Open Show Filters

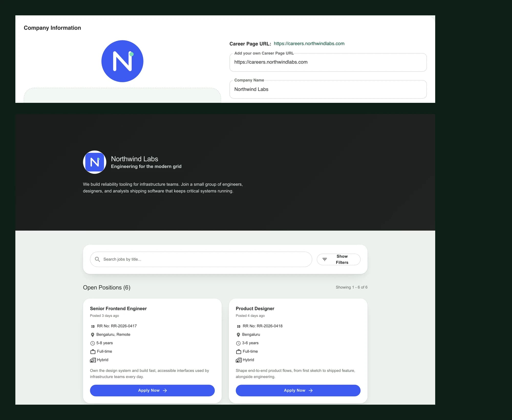tap(338, 259)
